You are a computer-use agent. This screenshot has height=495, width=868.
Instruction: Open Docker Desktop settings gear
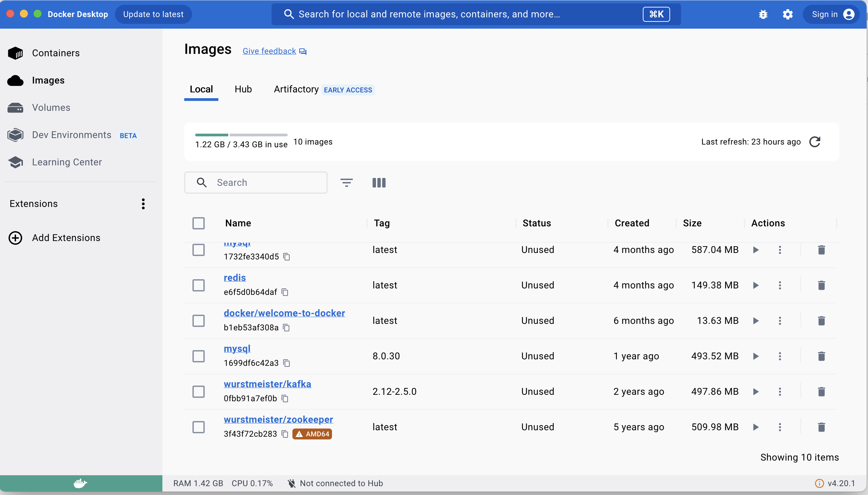[x=788, y=14]
